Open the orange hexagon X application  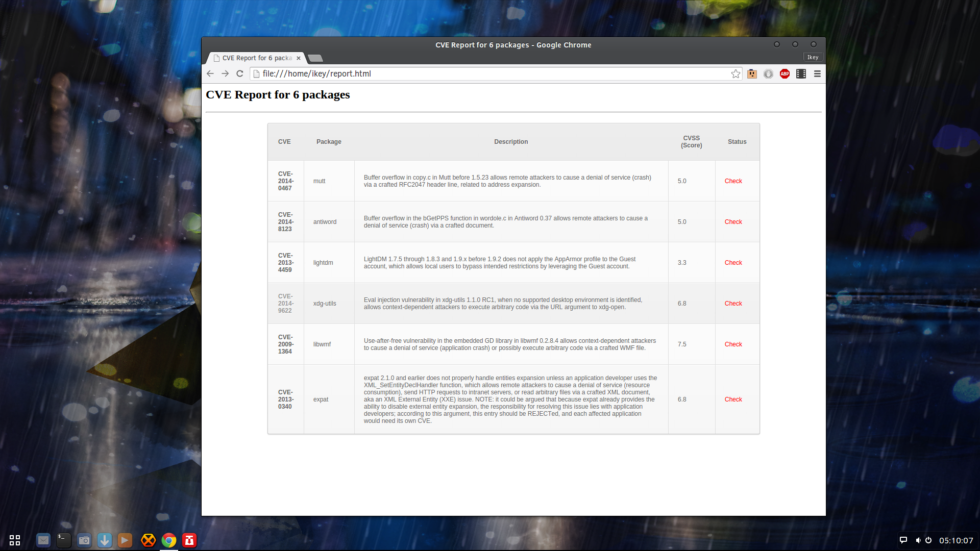pos(149,540)
